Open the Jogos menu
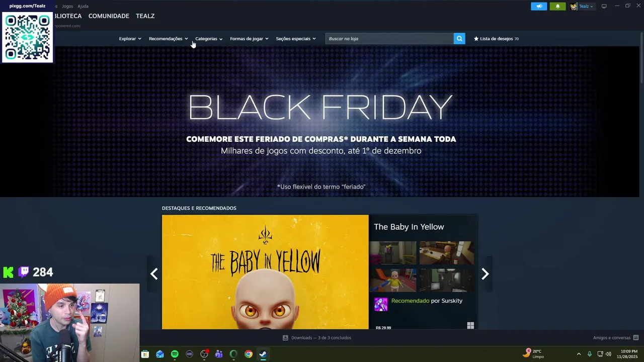 click(x=67, y=6)
